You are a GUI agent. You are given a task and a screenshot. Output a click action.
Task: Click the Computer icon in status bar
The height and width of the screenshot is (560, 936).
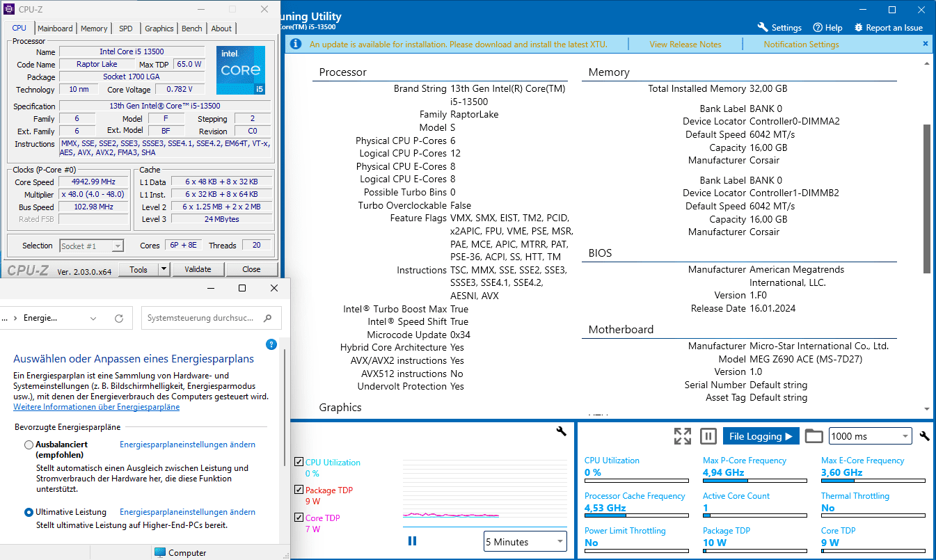click(x=160, y=552)
